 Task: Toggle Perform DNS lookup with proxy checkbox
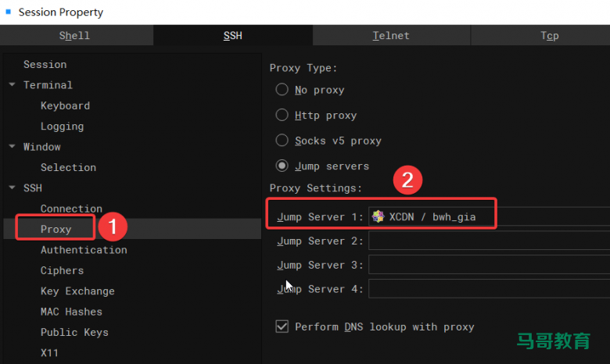click(x=282, y=327)
